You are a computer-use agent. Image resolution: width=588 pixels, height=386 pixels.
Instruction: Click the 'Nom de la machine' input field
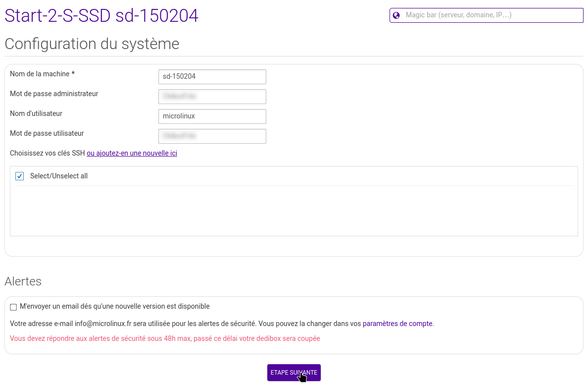coord(212,77)
